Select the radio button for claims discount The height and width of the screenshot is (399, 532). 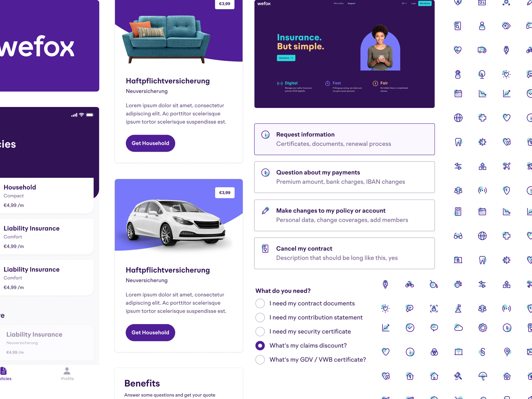tap(260, 345)
